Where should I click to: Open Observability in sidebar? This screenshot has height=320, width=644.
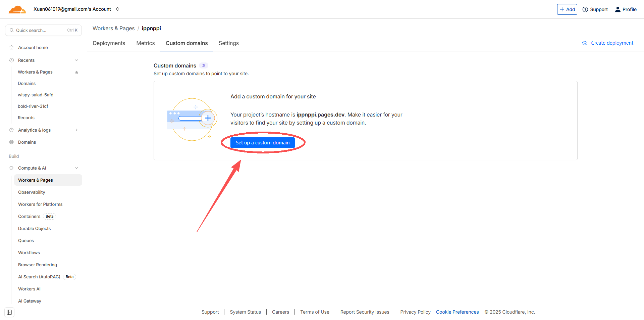(32, 192)
